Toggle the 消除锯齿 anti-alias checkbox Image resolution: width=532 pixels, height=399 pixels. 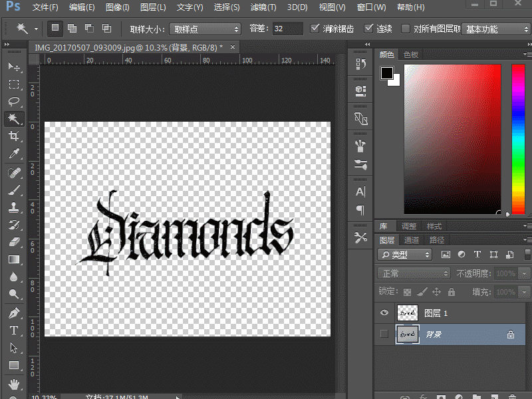[x=316, y=29]
